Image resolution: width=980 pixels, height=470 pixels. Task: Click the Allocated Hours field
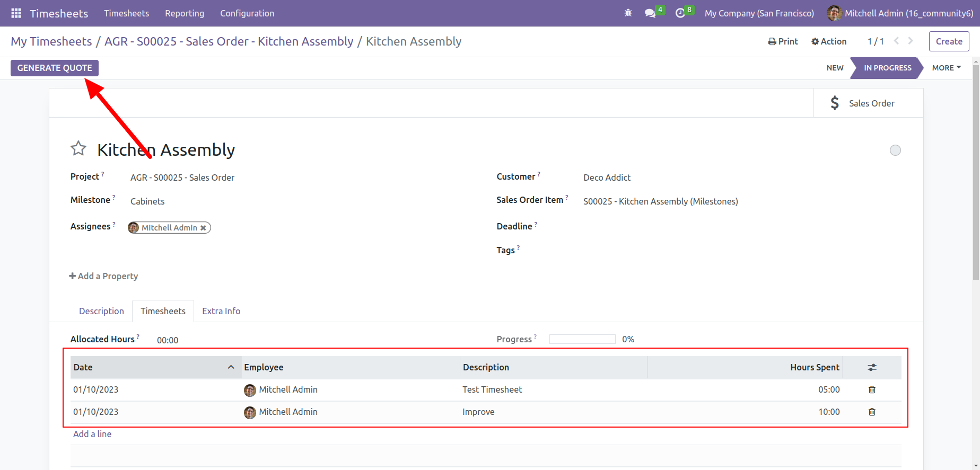click(168, 340)
